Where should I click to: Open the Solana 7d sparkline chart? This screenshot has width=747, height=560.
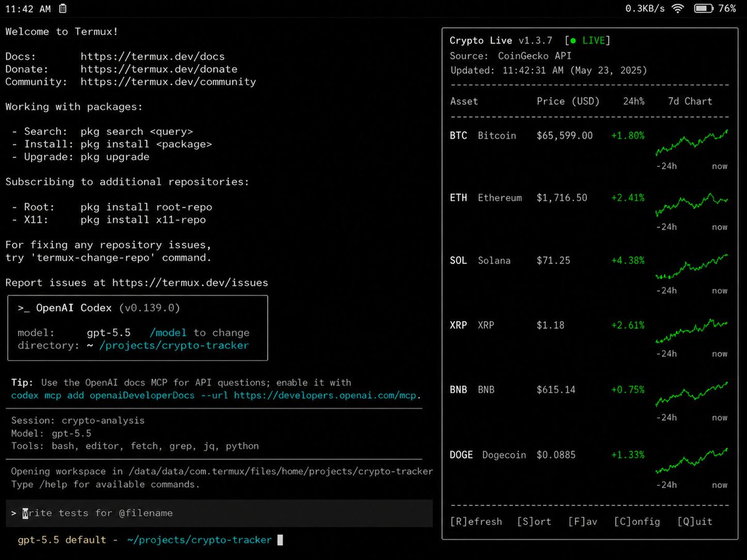click(692, 267)
